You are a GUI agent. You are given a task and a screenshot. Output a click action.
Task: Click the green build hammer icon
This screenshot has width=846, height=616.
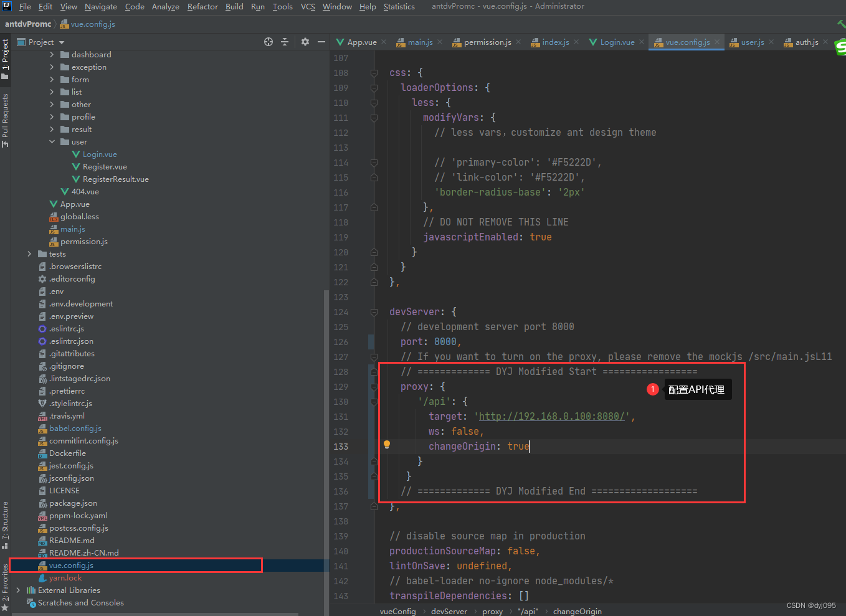[841, 24]
